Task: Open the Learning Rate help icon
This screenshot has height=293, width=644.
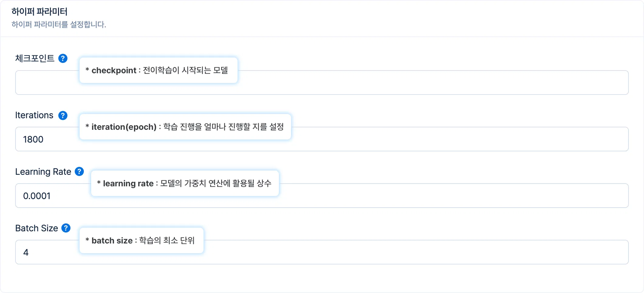Action: point(79,172)
